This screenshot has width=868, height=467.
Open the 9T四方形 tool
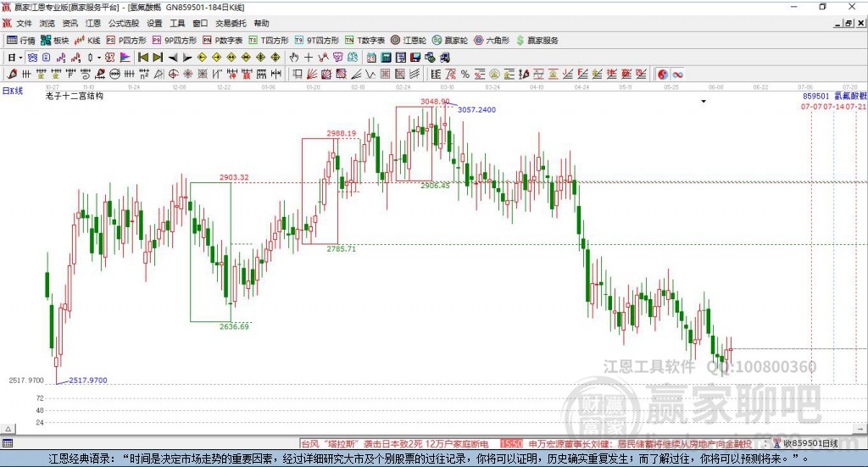[317, 41]
